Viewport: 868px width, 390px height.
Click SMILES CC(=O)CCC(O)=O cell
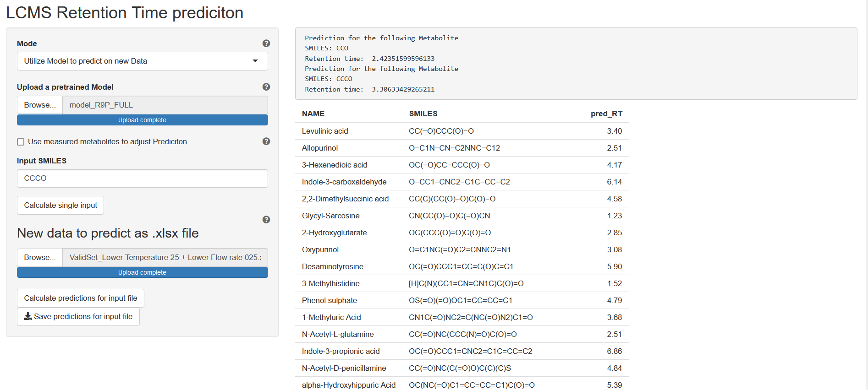tap(441, 131)
